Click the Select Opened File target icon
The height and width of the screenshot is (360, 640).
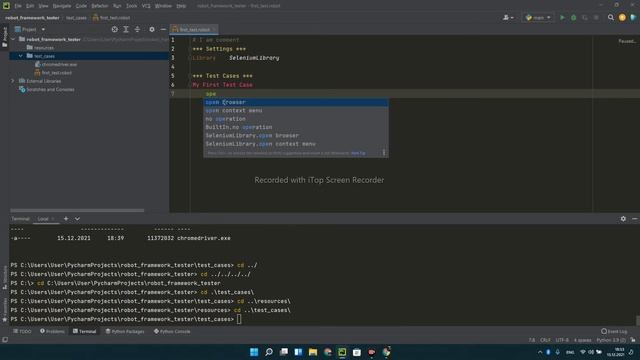[115, 29]
